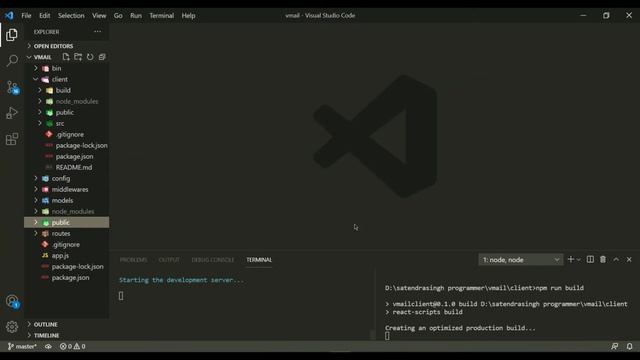The image size is (640, 360).
Task: Open the Help menu
Action: click(188, 16)
